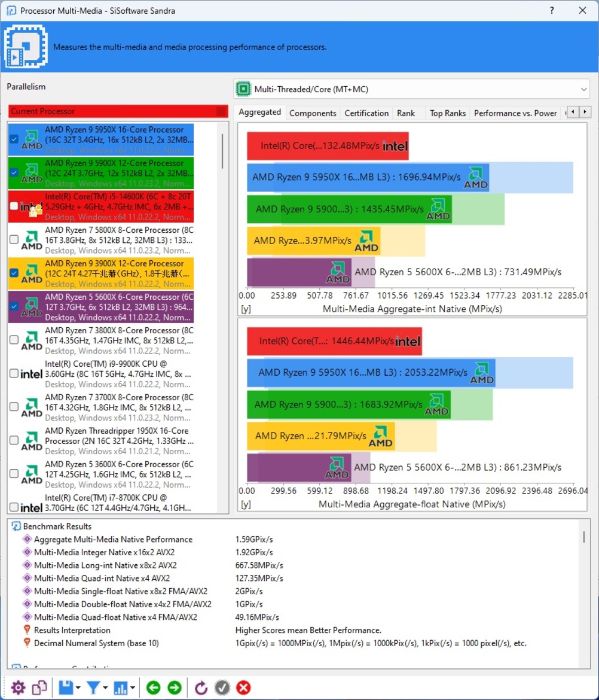Open the Multi-Threaded/Core parallelism dropdown
Viewport: 599px width, 700px height.
coord(412,89)
